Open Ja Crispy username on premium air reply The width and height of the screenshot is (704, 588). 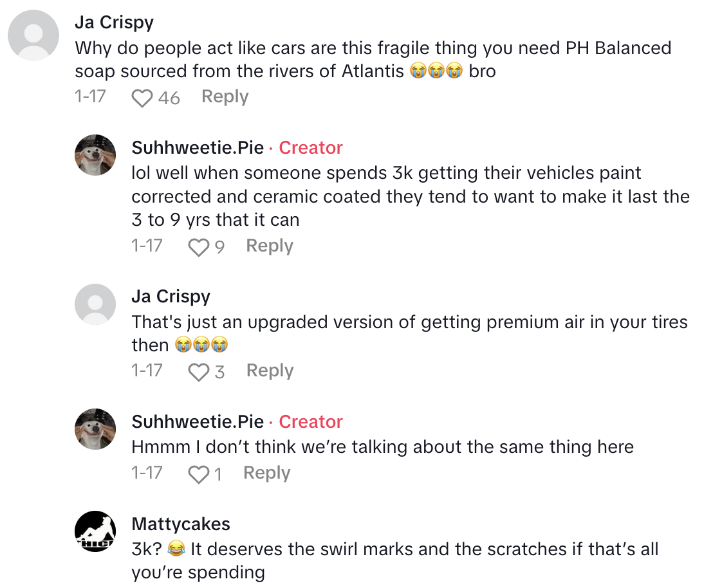point(171,297)
